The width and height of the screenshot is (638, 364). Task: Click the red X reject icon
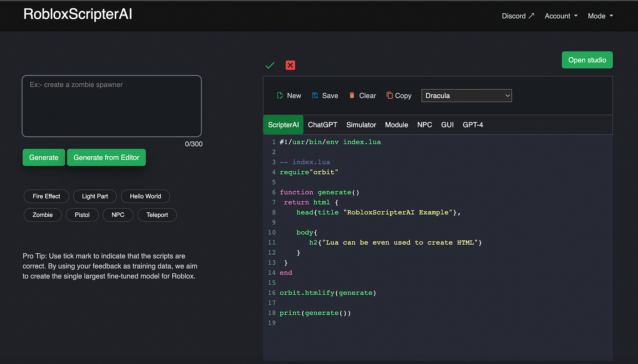pos(290,65)
